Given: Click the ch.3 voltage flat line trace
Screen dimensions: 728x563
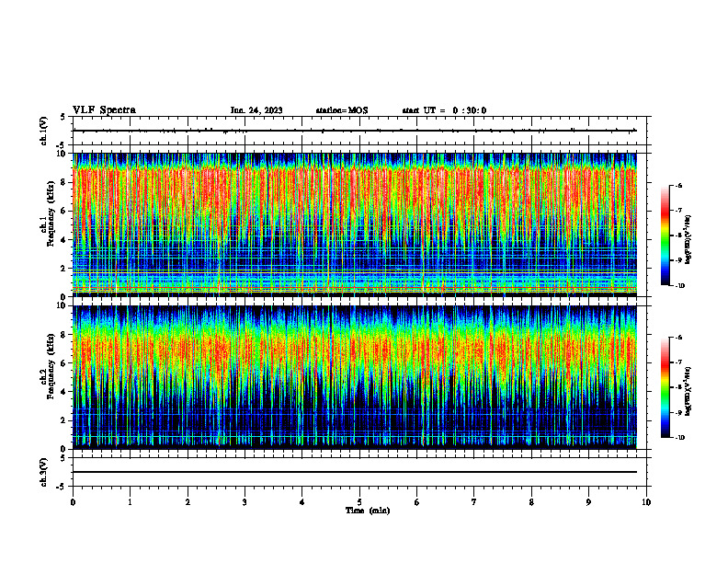Looking at the screenshot, I should click(x=354, y=472).
